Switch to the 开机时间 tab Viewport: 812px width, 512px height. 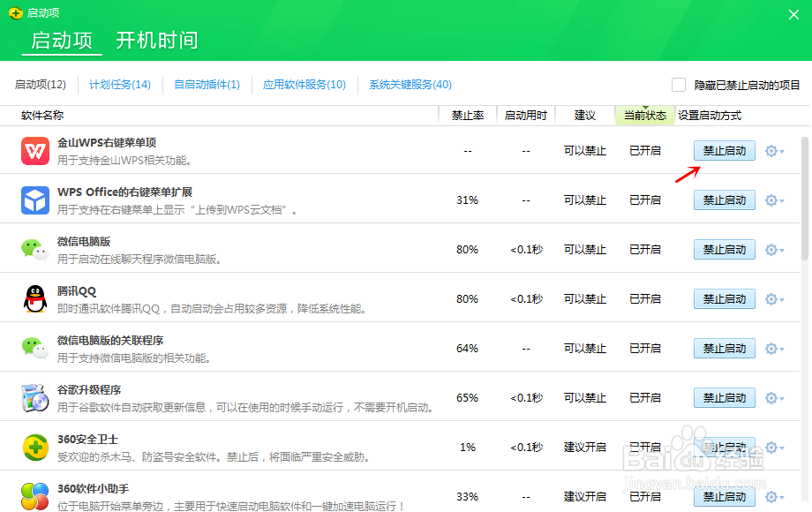pos(156,41)
